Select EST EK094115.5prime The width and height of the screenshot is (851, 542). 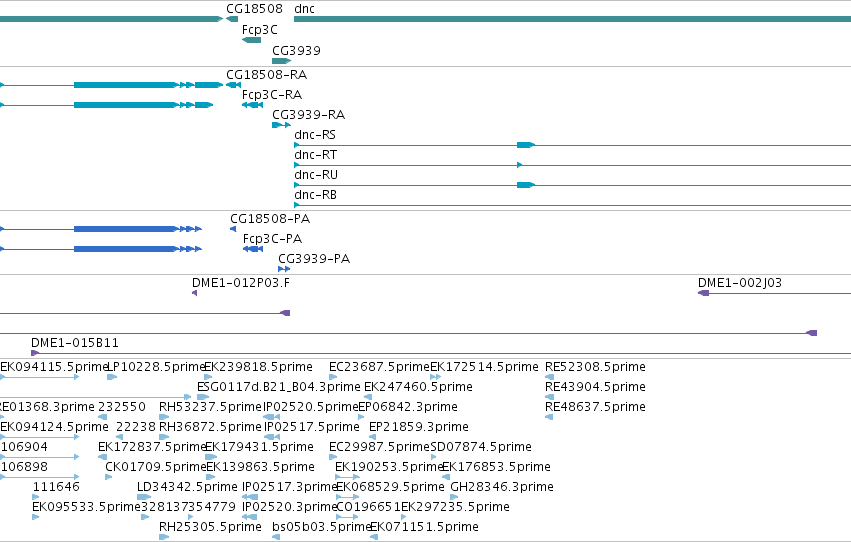pyautogui.click(x=54, y=367)
